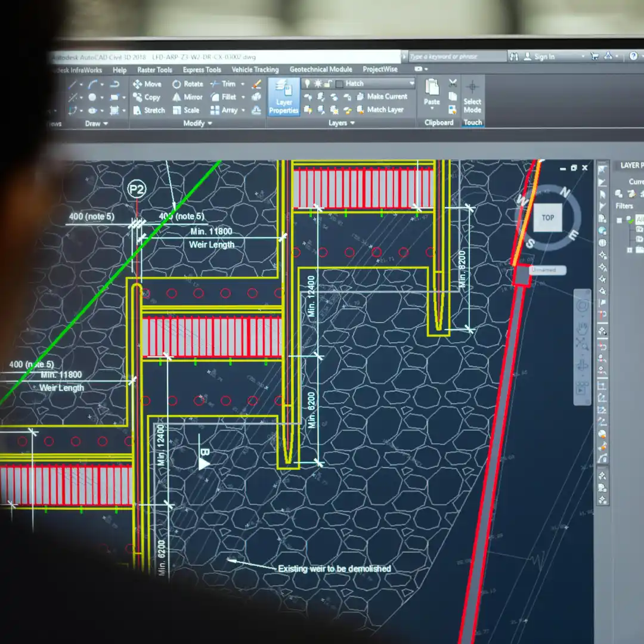Toggle the Hatch layer lightbulb on/off
Screen dimensions: 644x644
click(307, 83)
